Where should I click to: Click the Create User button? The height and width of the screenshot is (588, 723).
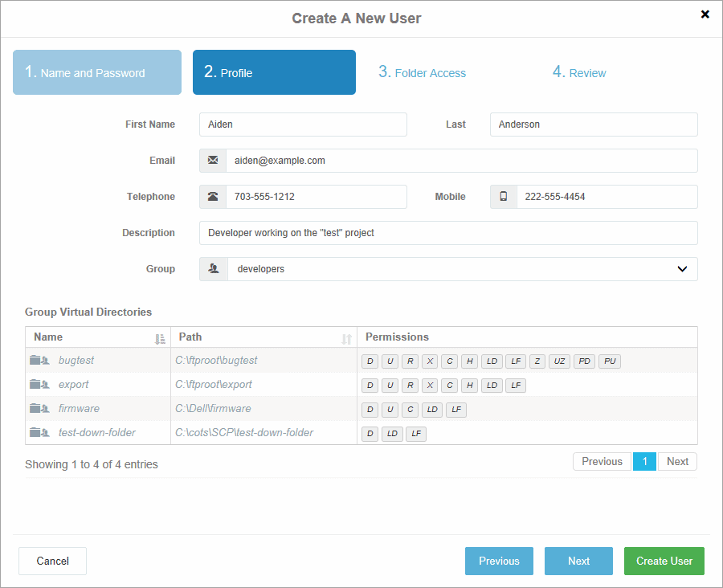[664, 561]
